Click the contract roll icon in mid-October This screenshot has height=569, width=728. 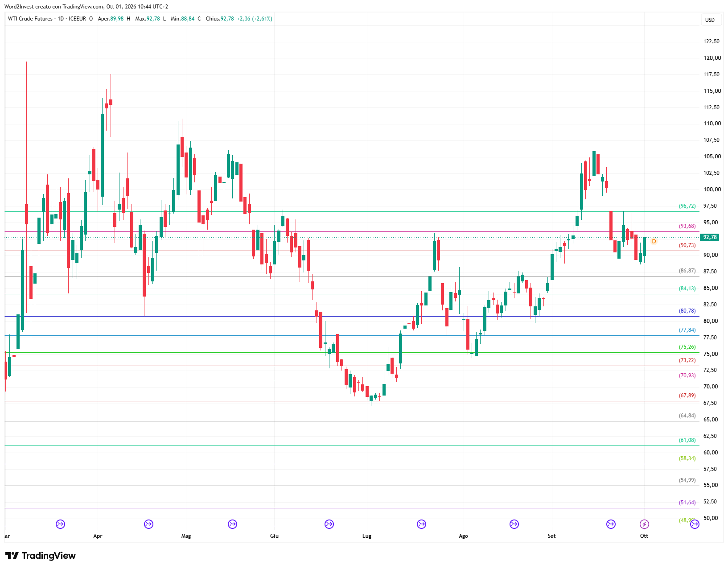[695, 524]
